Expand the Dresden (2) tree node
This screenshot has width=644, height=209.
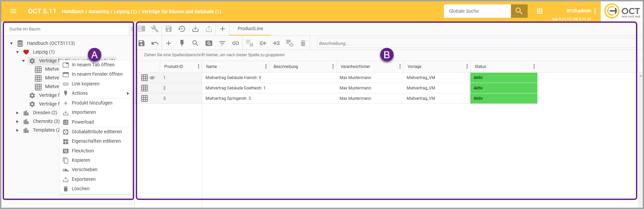pyautogui.click(x=17, y=113)
